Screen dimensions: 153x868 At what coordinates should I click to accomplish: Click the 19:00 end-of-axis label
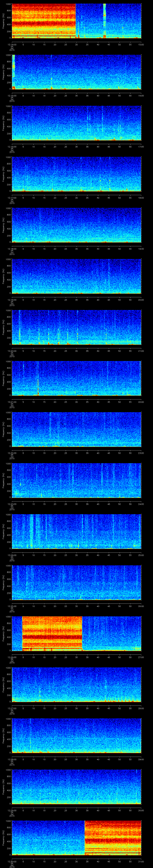[141, 249]
